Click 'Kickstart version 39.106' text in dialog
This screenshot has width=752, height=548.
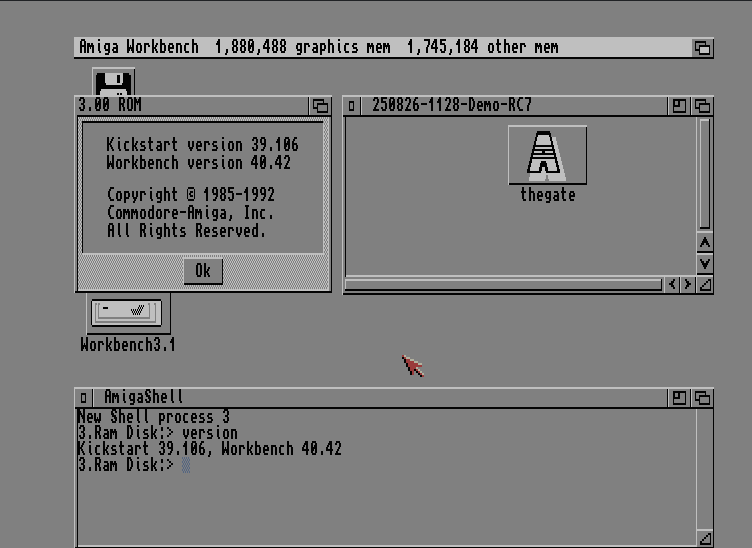202,145
